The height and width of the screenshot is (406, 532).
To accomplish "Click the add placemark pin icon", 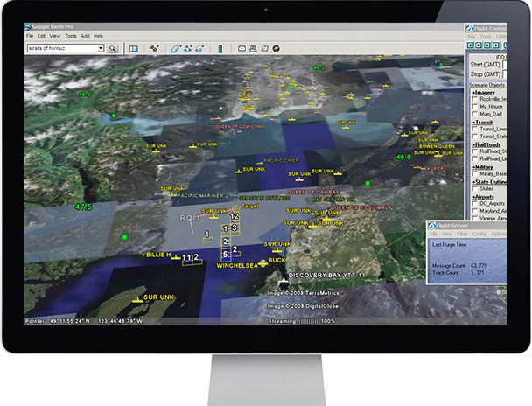I will point(155,49).
